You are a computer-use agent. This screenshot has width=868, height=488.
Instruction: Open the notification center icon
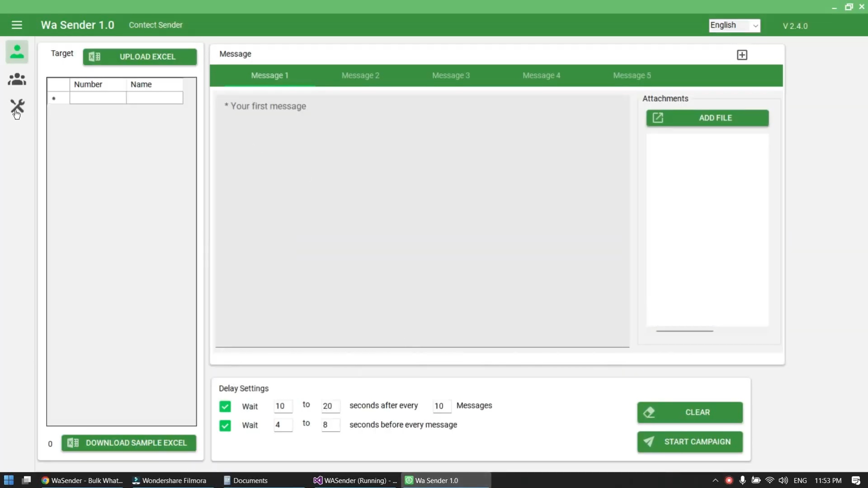click(x=856, y=480)
